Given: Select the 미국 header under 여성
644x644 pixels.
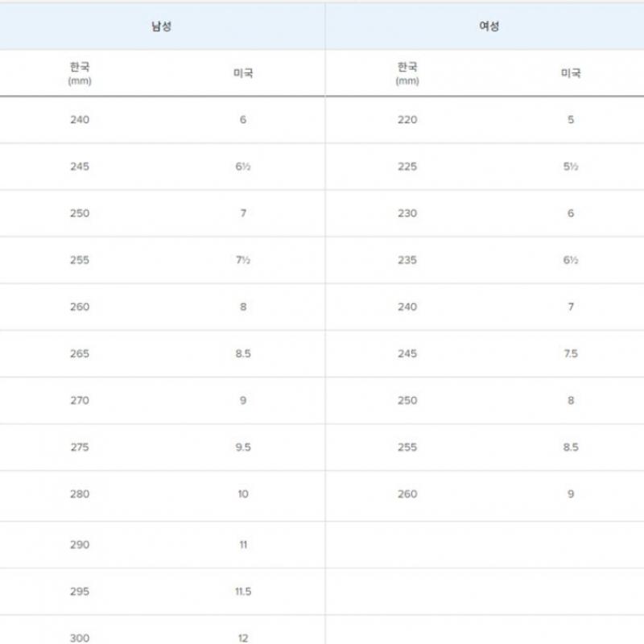Looking at the screenshot, I should 571,73.
